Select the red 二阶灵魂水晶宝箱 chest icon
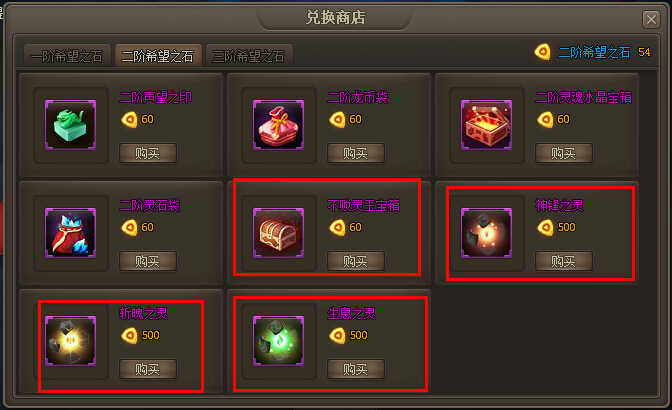The height and width of the screenshot is (410, 672). pyautogui.click(x=486, y=125)
